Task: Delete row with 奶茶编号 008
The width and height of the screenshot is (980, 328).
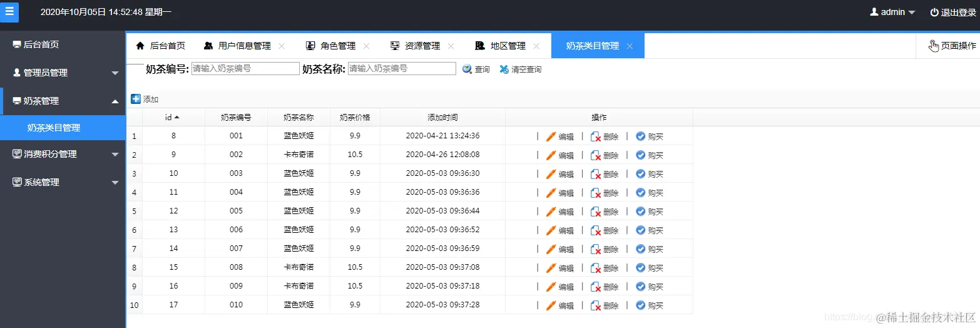Action: pos(605,268)
